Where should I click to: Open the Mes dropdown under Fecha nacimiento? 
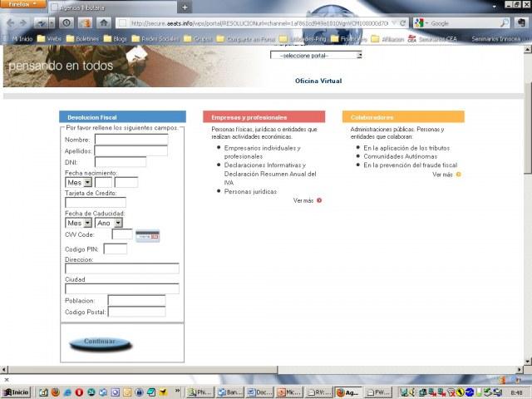click(x=79, y=182)
